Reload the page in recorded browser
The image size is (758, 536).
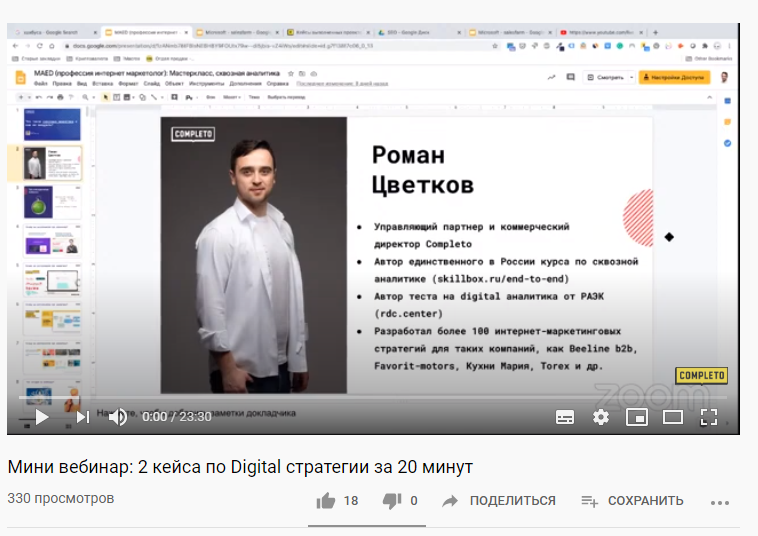tap(40, 46)
